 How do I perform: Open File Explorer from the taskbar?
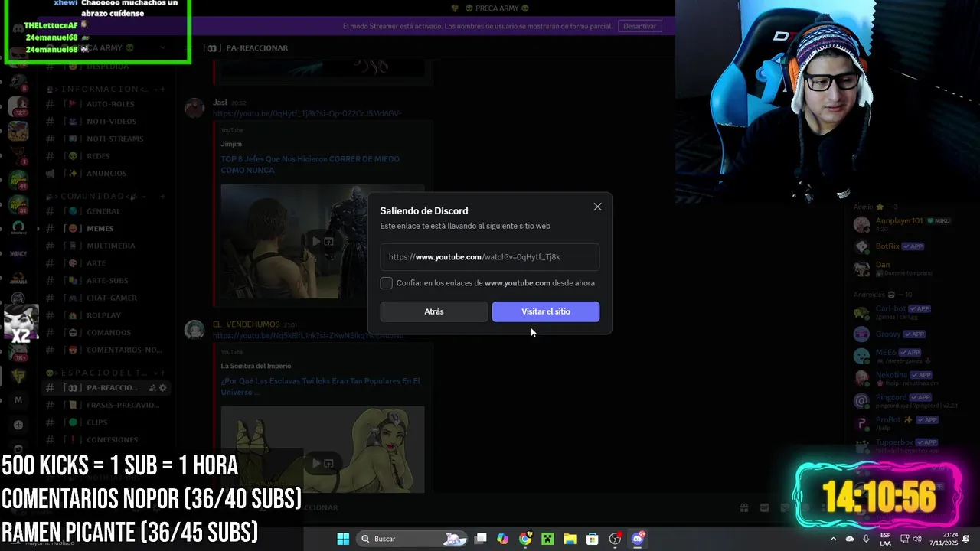coord(570,539)
